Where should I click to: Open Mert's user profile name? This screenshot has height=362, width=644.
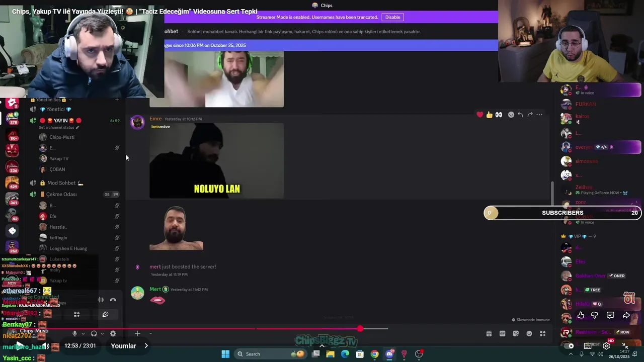155,289
